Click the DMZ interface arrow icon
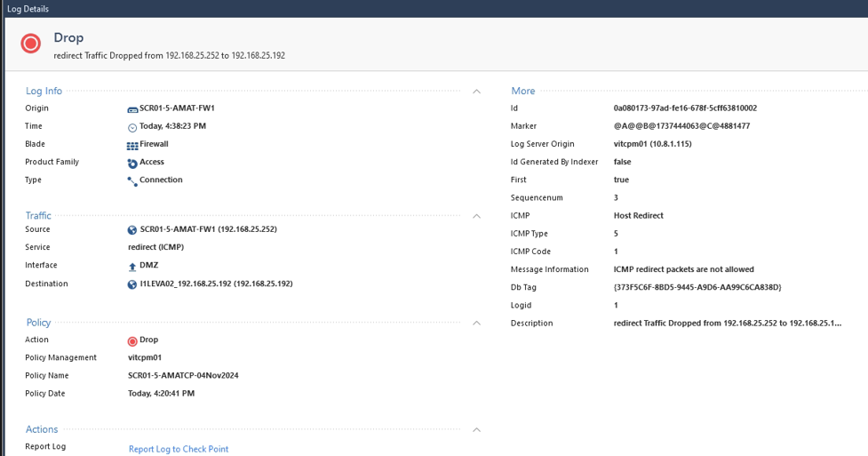Viewport: 868px width, 456px height. (132, 266)
